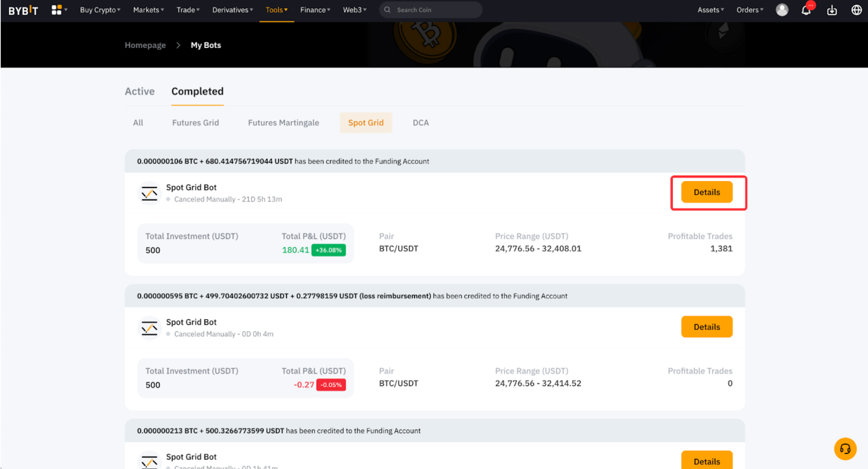Expand the Buy Crypto dropdown
This screenshot has width=868, height=469.
click(x=100, y=10)
